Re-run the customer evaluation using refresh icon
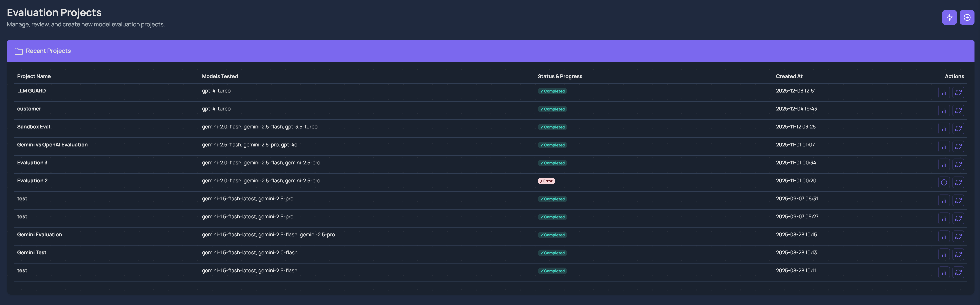The image size is (980, 305). [x=959, y=110]
